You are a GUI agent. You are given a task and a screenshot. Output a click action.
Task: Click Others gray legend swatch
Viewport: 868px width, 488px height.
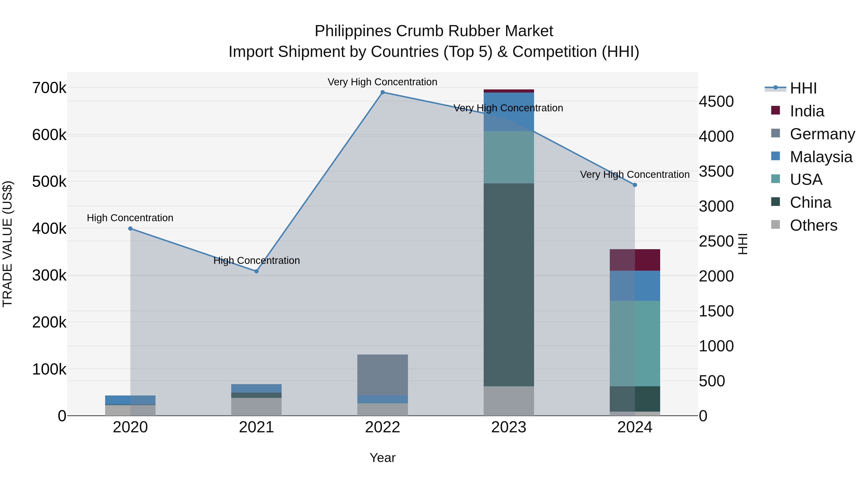tap(775, 225)
